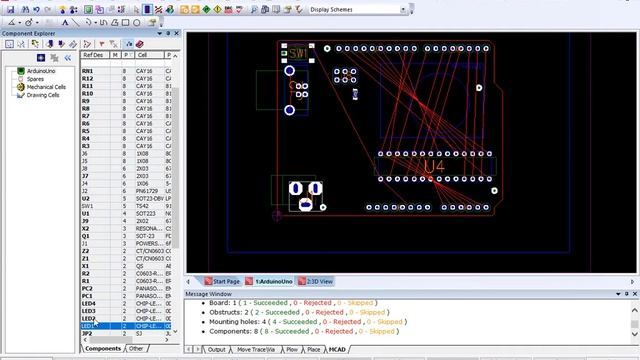640x360 pixels.
Task: Select Spares in the tree
Action: pos(35,79)
